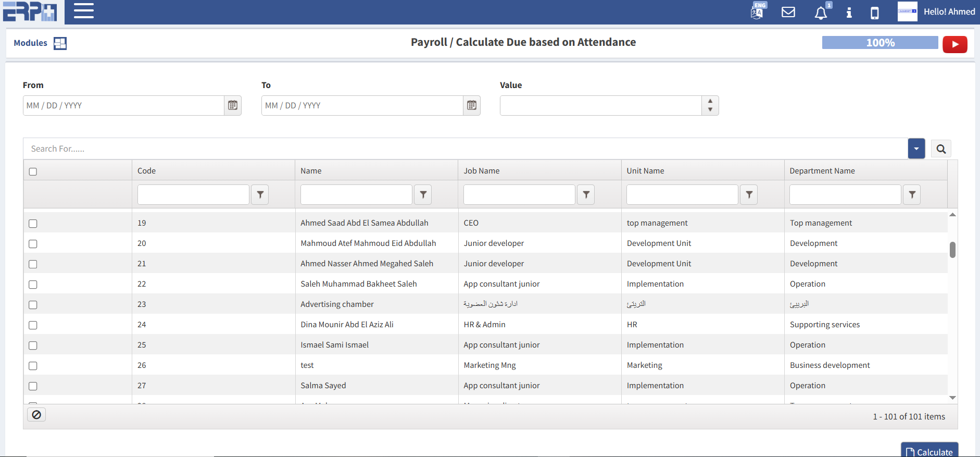Image resolution: width=980 pixels, height=457 pixels.
Task: Open filter dropdown for Department Name column
Action: point(912,194)
